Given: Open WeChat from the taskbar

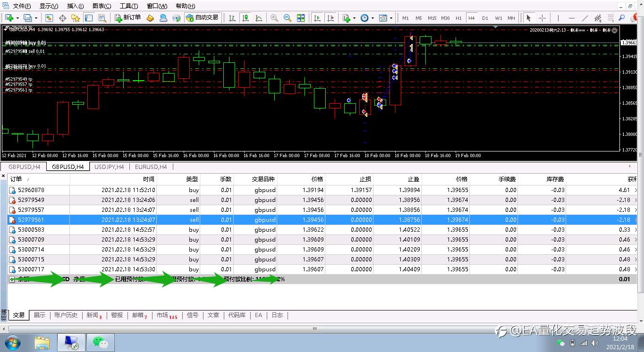Looking at the screenshot, I should (100, 343).
